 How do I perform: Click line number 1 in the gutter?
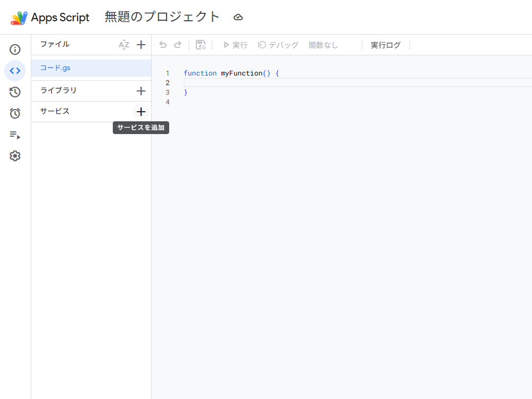tap(167, 73)
